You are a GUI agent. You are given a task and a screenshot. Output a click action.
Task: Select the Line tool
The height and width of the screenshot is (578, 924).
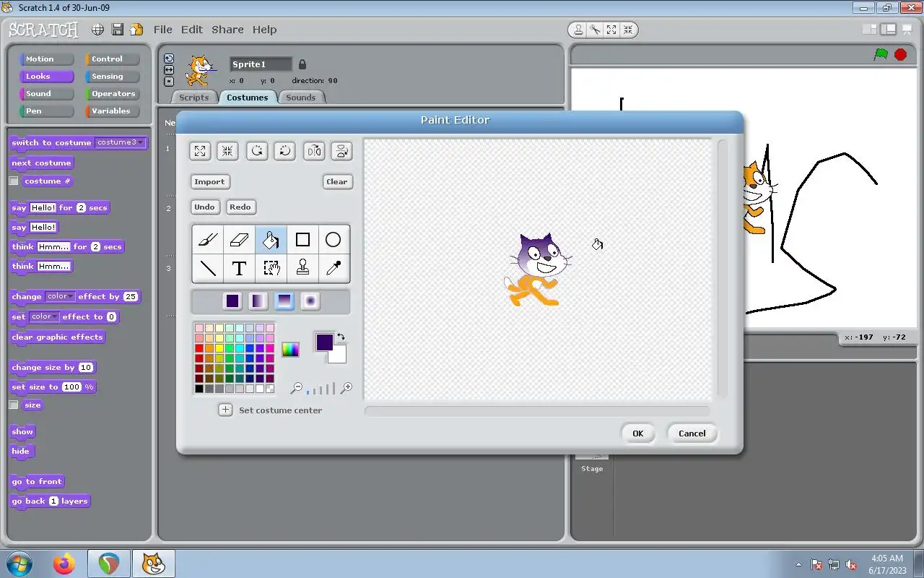tap(208, 268)
